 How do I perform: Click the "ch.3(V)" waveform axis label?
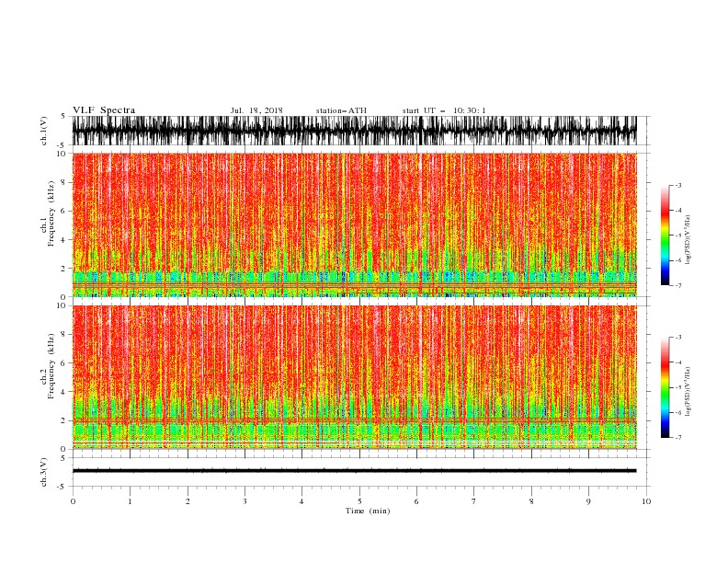[43, 472]
